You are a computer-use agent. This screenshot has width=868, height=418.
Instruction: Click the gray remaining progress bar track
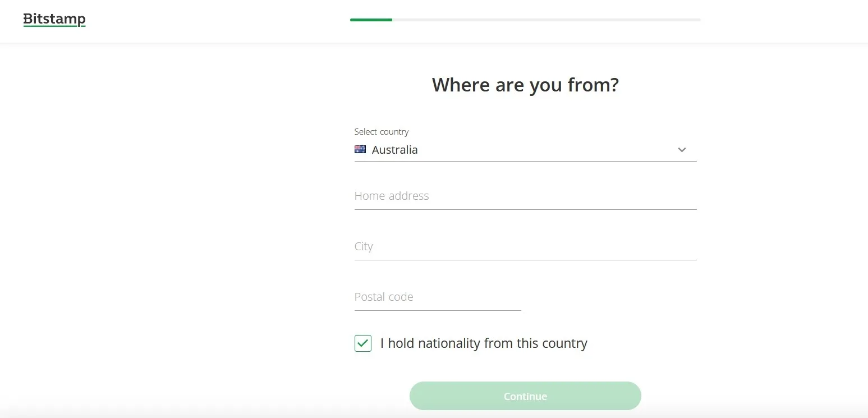click(546, 20)
